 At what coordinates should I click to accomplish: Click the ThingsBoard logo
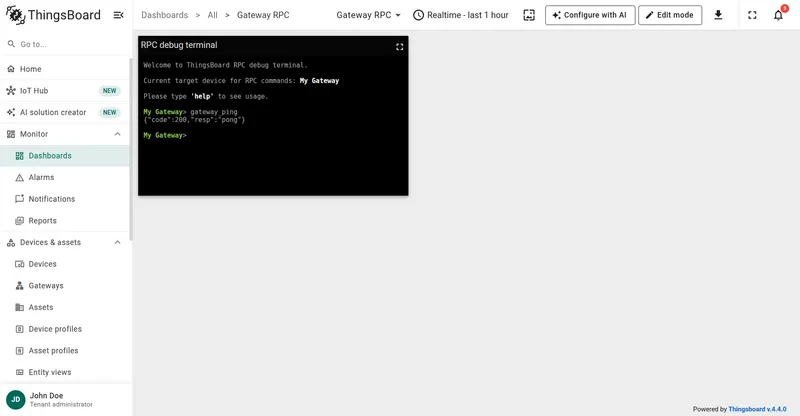tap(53, 15)
